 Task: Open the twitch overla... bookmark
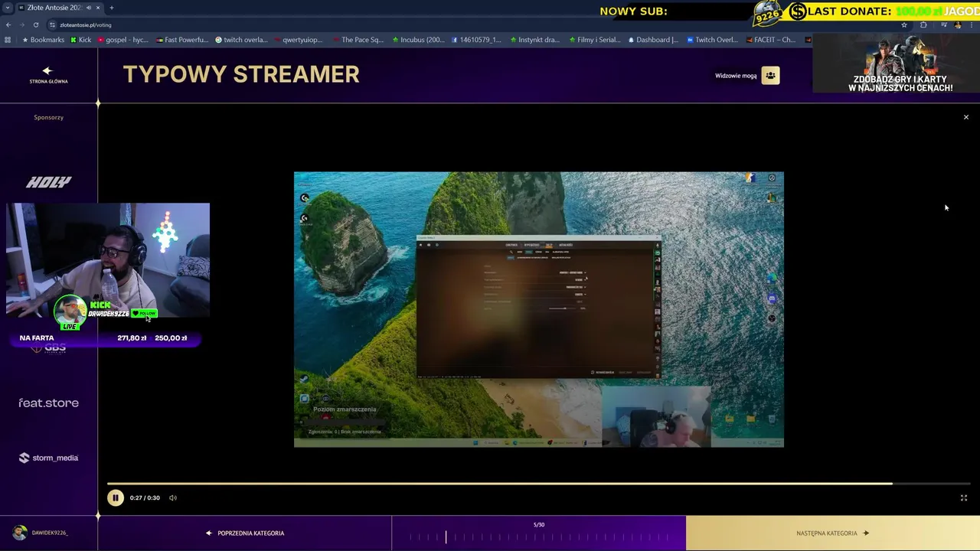[x=241, y=40]
